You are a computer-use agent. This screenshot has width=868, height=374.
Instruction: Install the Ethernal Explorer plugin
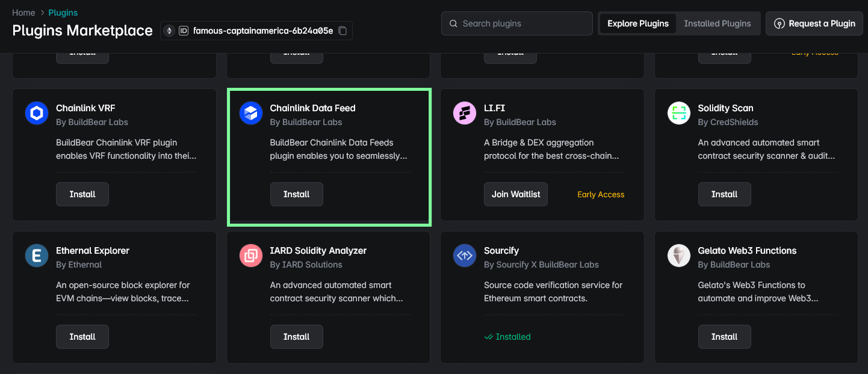82,337
